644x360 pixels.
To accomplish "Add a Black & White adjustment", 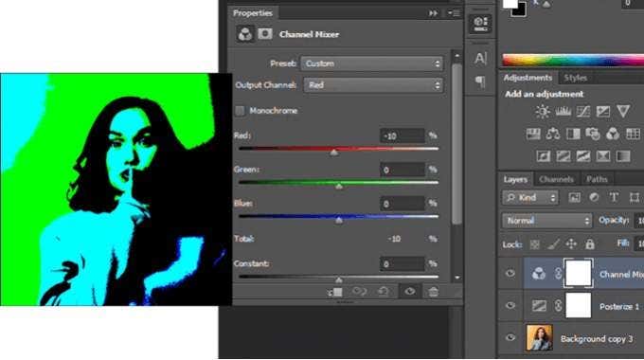I will pyautogui.click(x=573, y=134).
